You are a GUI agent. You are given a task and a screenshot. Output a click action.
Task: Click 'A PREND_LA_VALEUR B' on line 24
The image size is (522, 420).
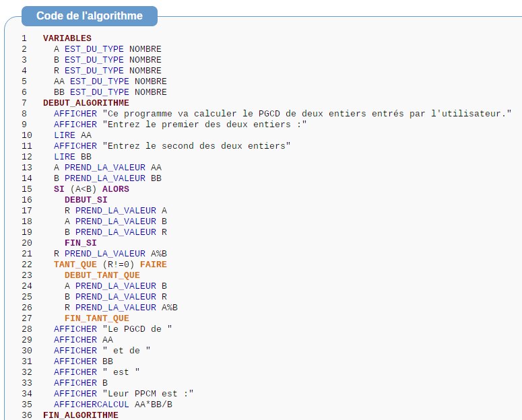pos(116,286)
